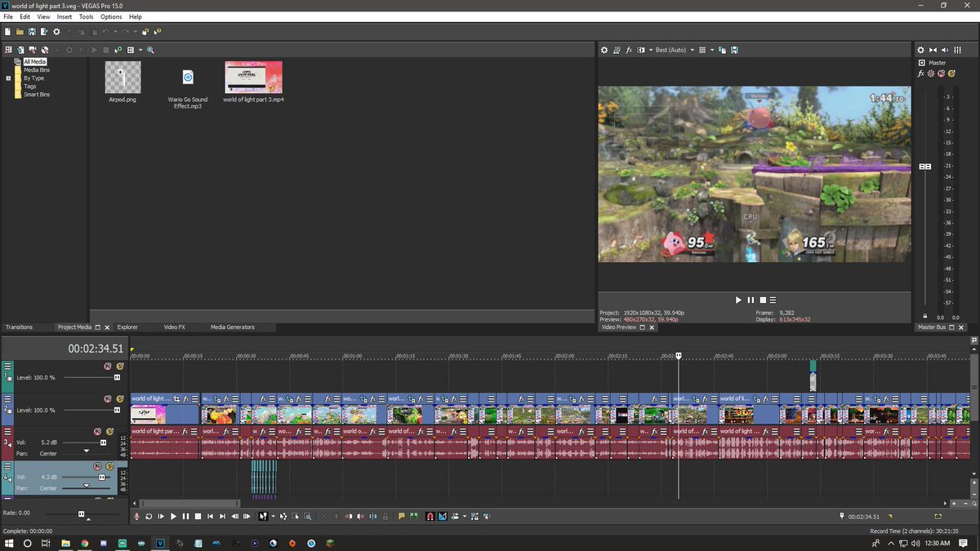Click the Video Output FX icon in preview
Screen dimensions: 980x551
point(629,50)
